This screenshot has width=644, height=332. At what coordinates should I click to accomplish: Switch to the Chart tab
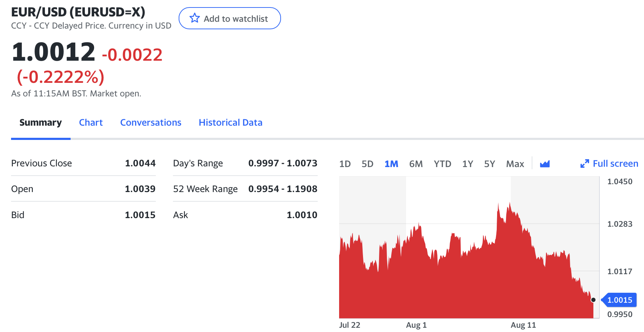point(91,122)
